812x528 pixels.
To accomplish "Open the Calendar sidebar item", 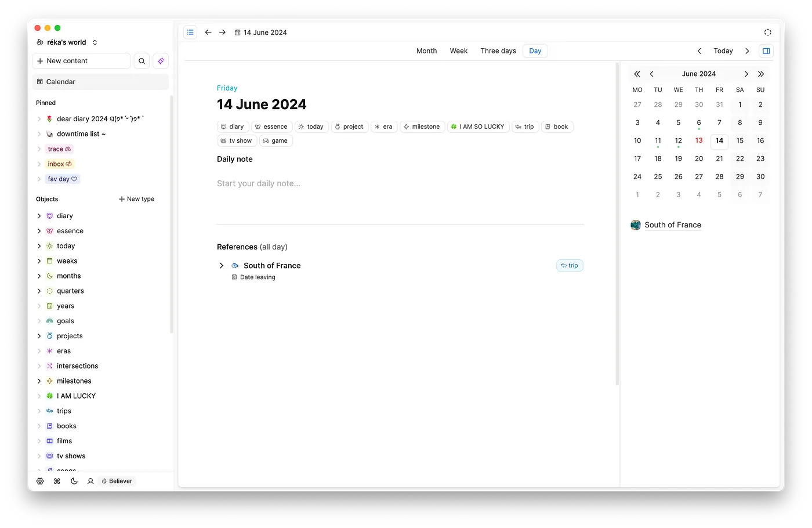I will [100, 82].
